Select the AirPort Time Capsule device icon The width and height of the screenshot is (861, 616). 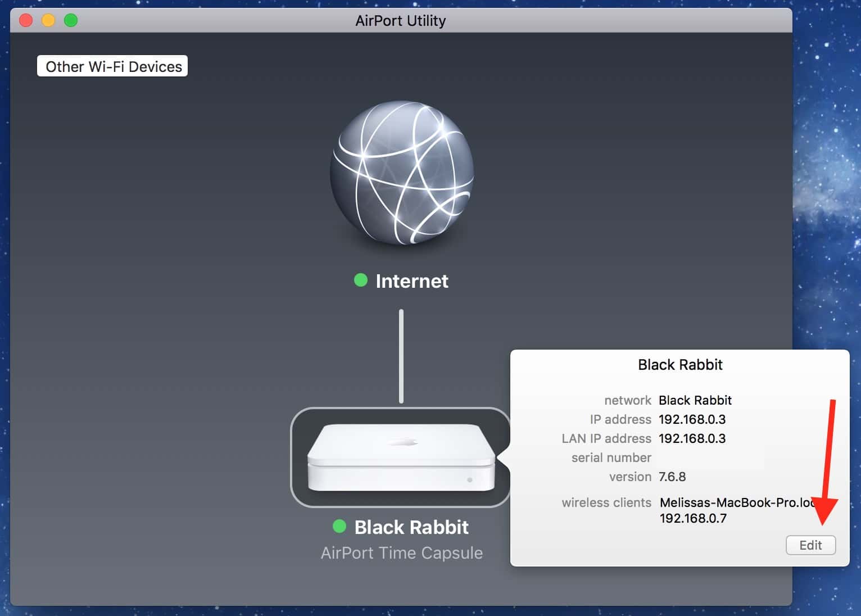point(401,457)
